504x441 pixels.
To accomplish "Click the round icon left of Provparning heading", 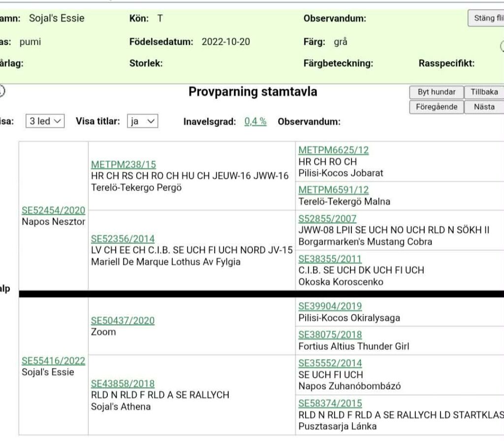I will [1, 91].
